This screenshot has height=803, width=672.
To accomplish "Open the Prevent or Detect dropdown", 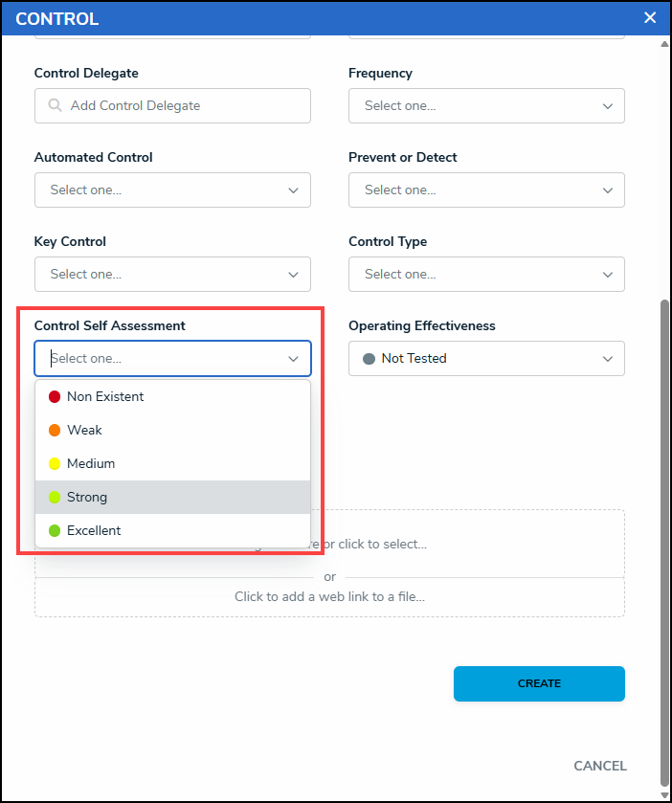I will pyautogui.click(x=486, y=190).
